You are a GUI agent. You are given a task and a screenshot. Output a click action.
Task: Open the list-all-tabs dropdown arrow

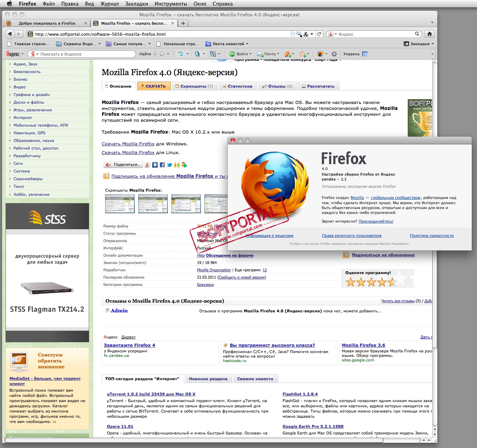[432, 23]
